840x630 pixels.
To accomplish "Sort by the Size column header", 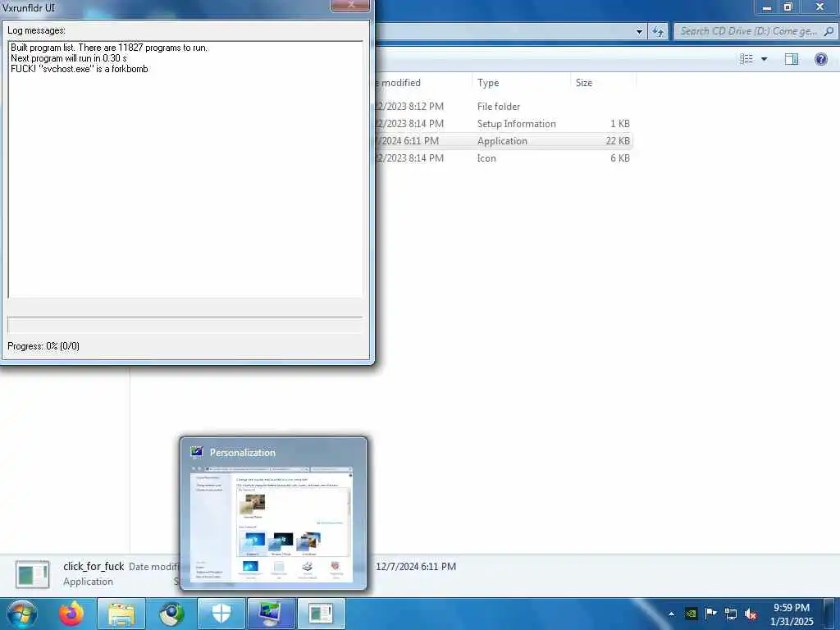I will coord(603,83).
